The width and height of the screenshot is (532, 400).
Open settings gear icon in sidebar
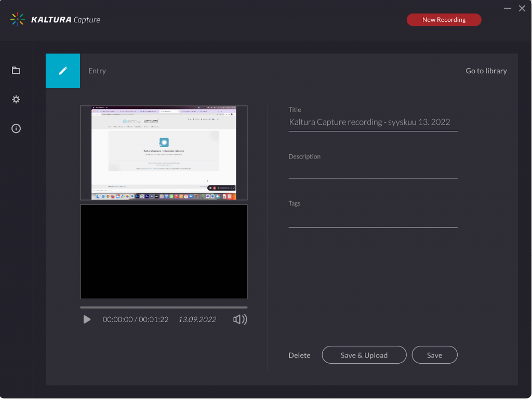[x=16, y=99]
